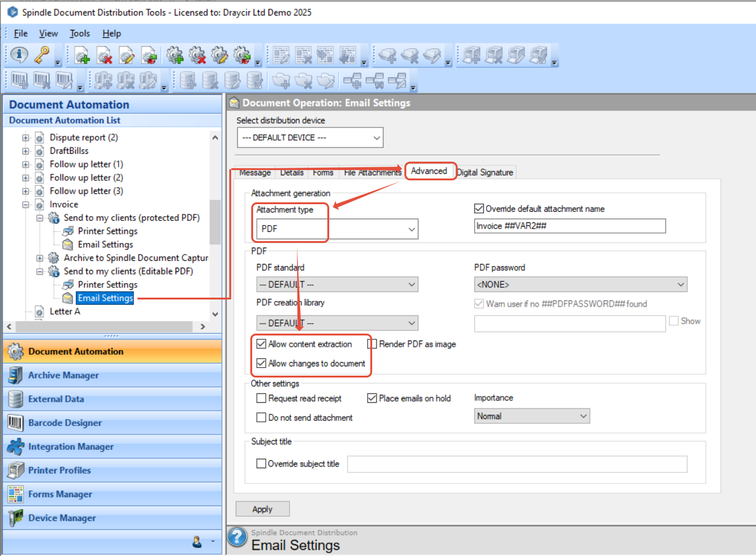Click the refresh document automation icon

pos(149,55)
